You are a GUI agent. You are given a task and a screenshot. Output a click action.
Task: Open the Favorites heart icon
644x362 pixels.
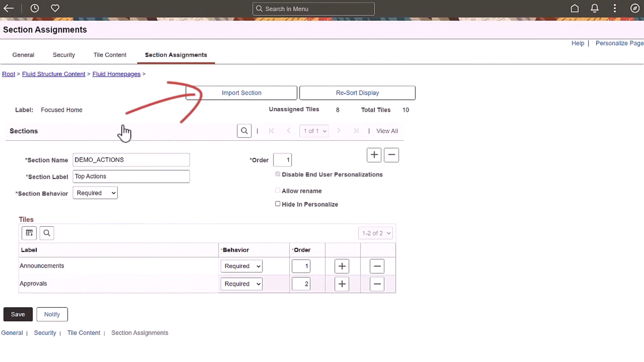tap(55, 8)
